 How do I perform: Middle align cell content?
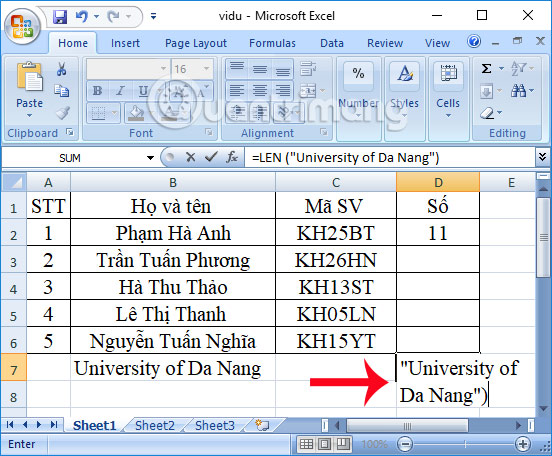click(260, 69)
